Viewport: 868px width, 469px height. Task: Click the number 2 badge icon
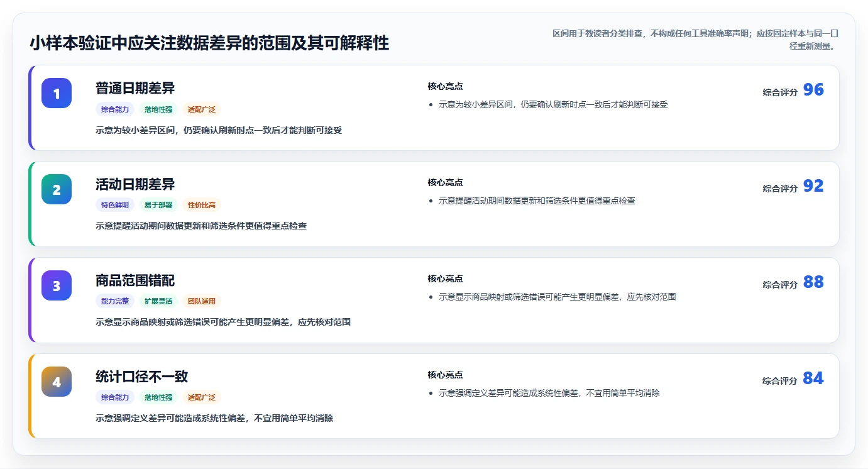tap(57, 189)
